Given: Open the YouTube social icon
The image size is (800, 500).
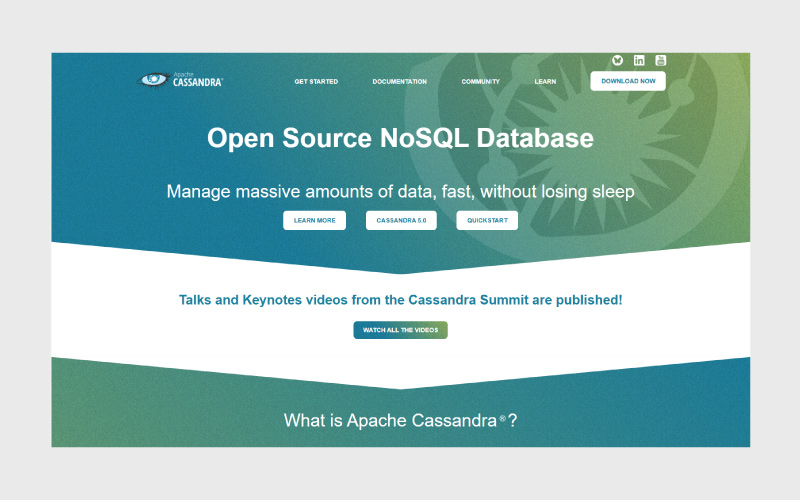Looking at the screenshot, I should pyautogui.click(x=660, y=60).
